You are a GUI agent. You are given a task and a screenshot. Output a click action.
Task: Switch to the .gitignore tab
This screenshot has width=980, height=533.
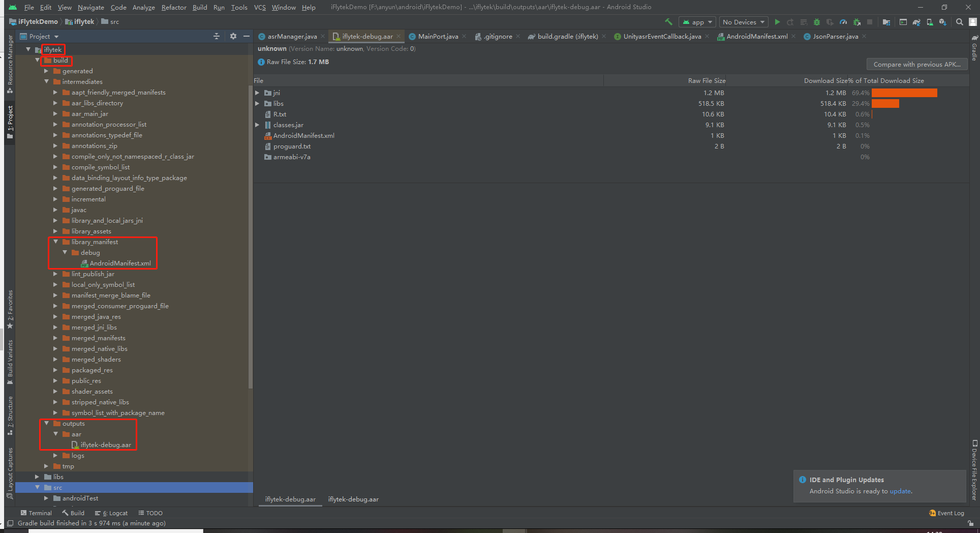[498, 36]
